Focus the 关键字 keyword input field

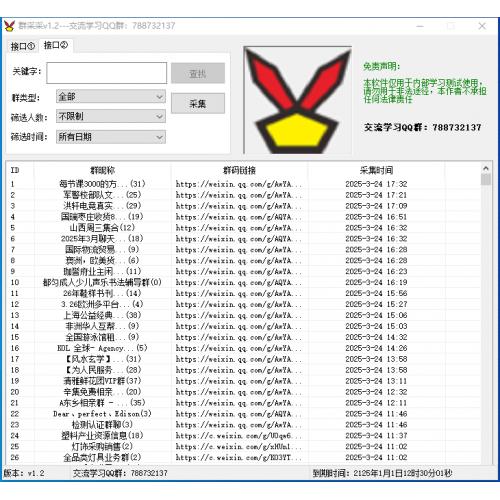coord(107,73)
